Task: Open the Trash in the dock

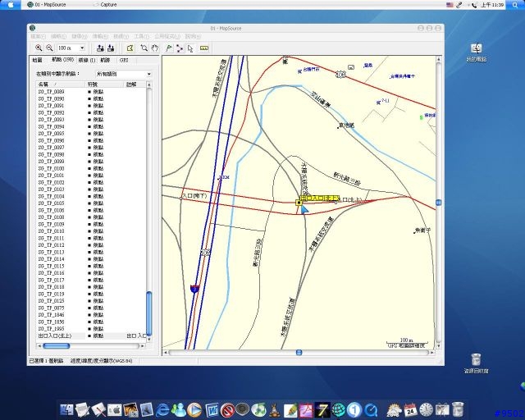Action: [458, 409]
